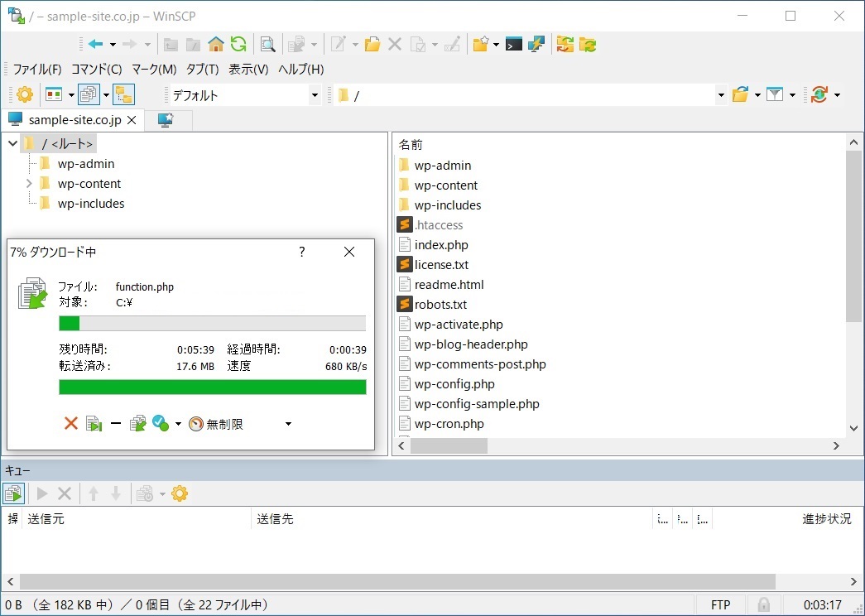Click the overall transfer progress bar
The image size is (865, 616).
click(213, 387)
